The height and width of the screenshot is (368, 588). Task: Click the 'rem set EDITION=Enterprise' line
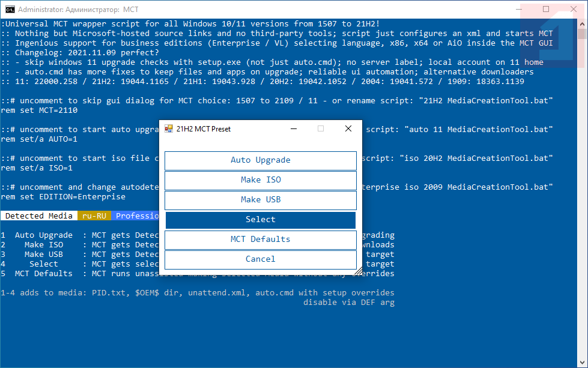click(x=64, y=197)
